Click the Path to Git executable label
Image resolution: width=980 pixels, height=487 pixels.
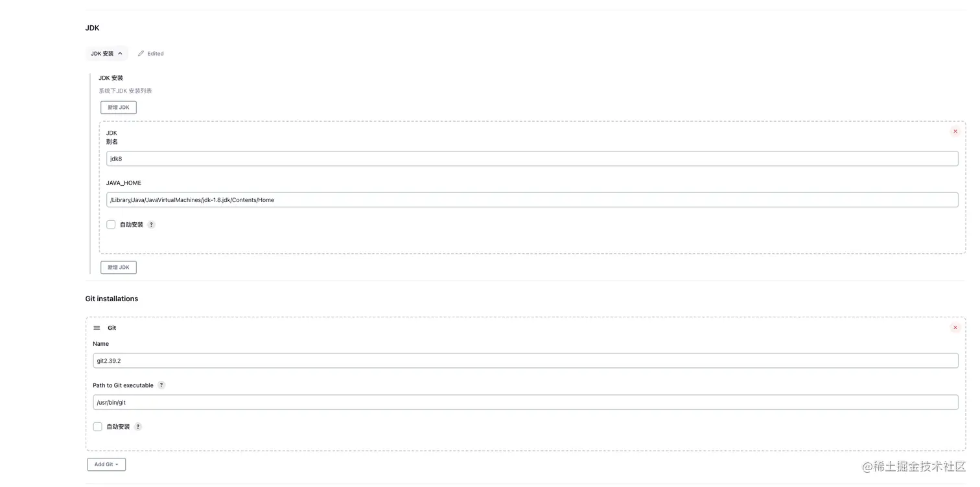(123, 385)
